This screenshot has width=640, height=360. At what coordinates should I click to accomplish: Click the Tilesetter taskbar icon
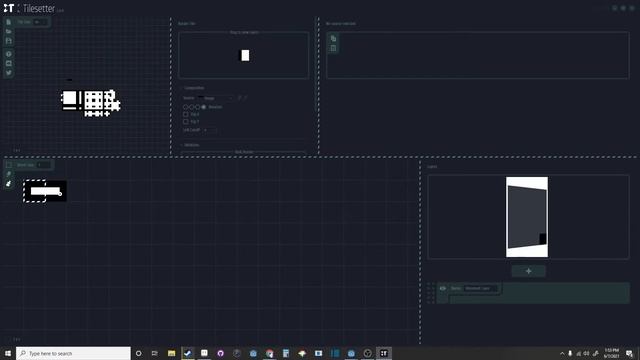(384, 353)
